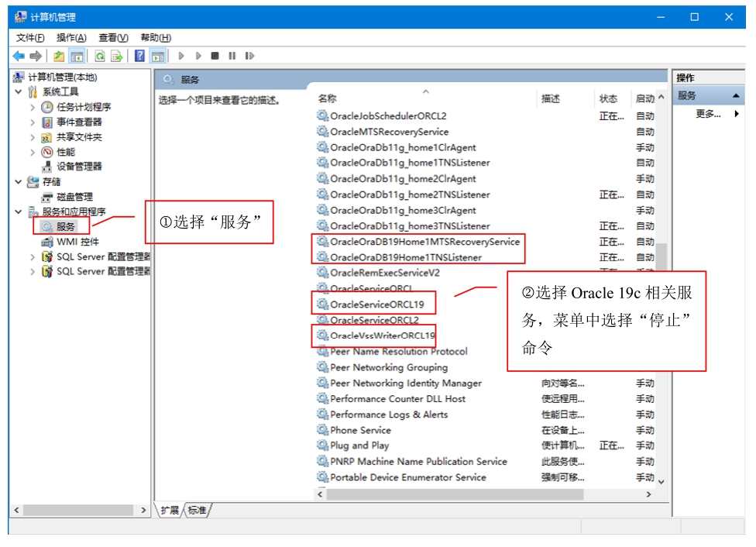Select the 事件查看器 tree icon
The image size is (756, 547).
tap(46, 122)
